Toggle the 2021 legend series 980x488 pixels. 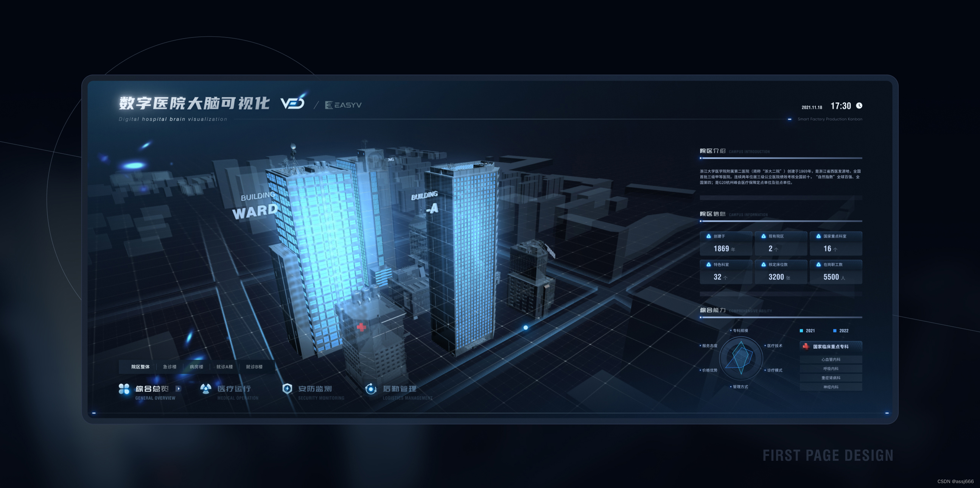807,331
